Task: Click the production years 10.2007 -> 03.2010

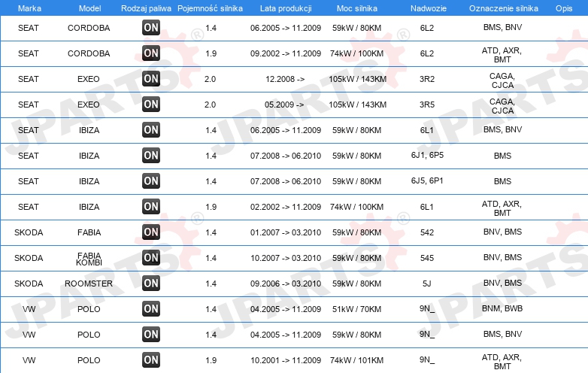Action: tap(286, 257)
